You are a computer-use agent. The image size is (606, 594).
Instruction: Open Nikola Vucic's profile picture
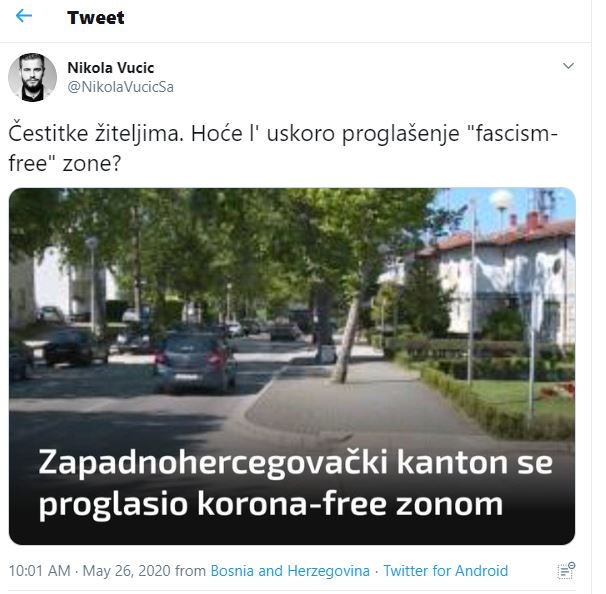(32, 77)
